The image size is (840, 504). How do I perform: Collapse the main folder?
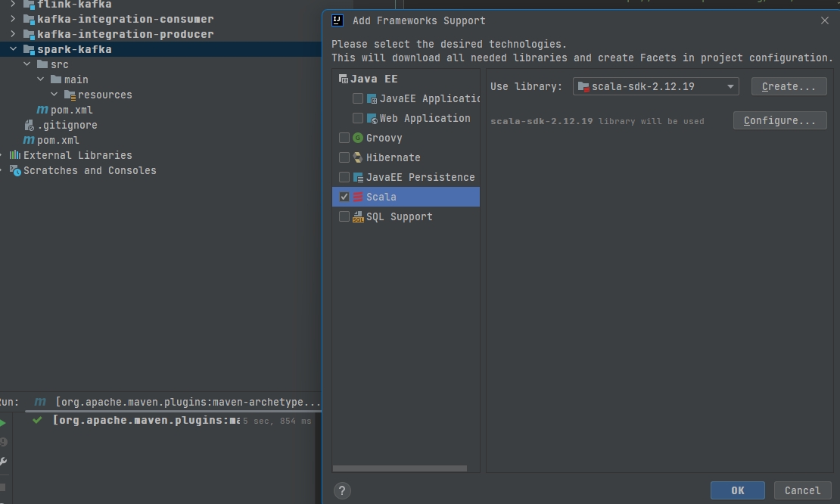point(40,79)
